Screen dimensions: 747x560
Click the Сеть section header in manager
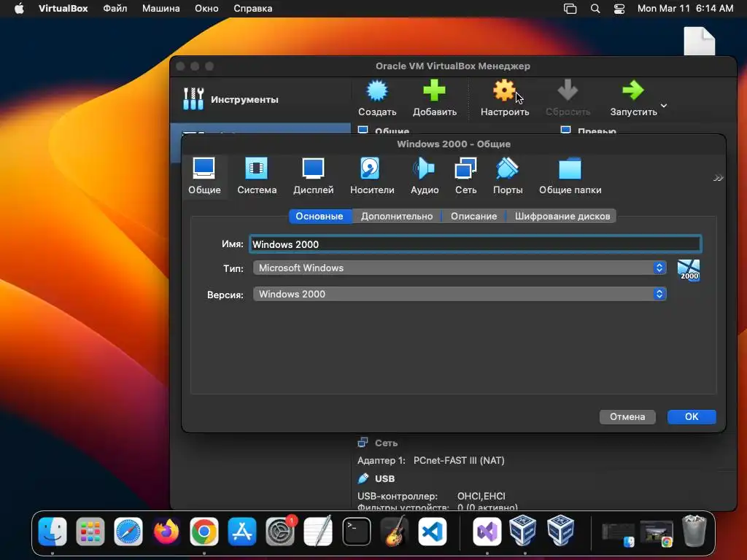point(386,443)
